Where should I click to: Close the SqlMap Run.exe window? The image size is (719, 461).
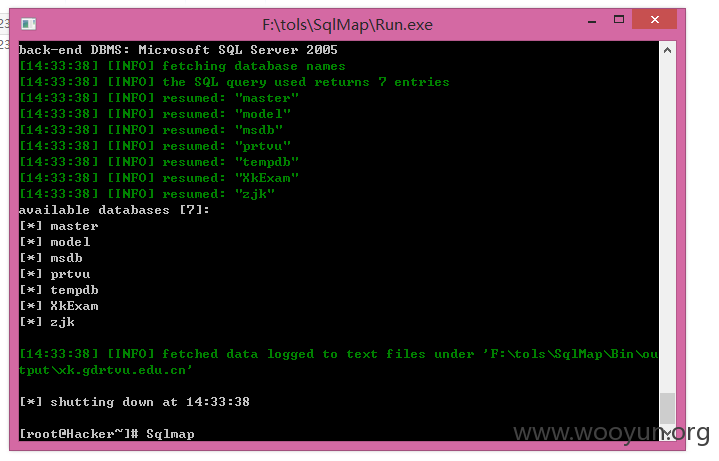pos(654,19)
